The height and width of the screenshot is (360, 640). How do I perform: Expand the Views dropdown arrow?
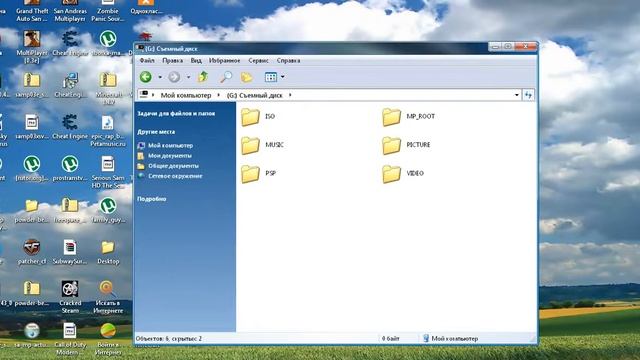coord(282,77)
